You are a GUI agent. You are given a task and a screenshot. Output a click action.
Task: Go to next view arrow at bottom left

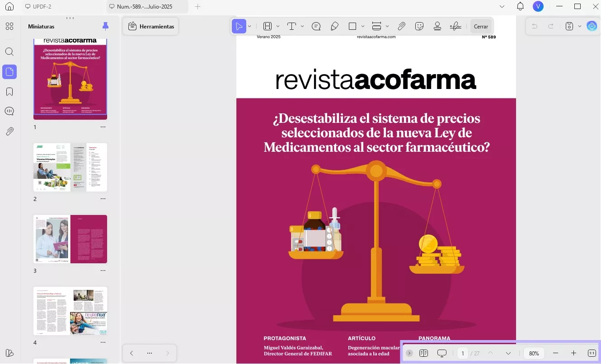tap(168, 353)
